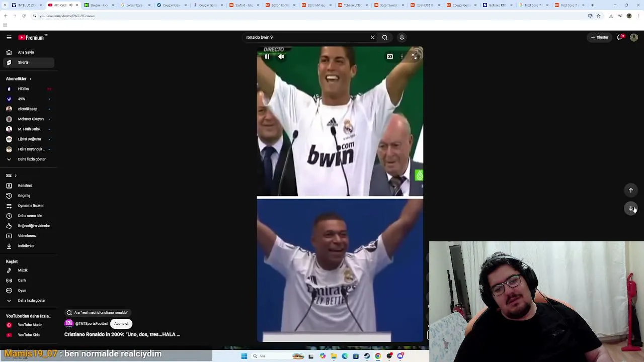The height and width of the screenshot is (362, 644).
Task: Expand the Siz section
Action: coord(11,175)
